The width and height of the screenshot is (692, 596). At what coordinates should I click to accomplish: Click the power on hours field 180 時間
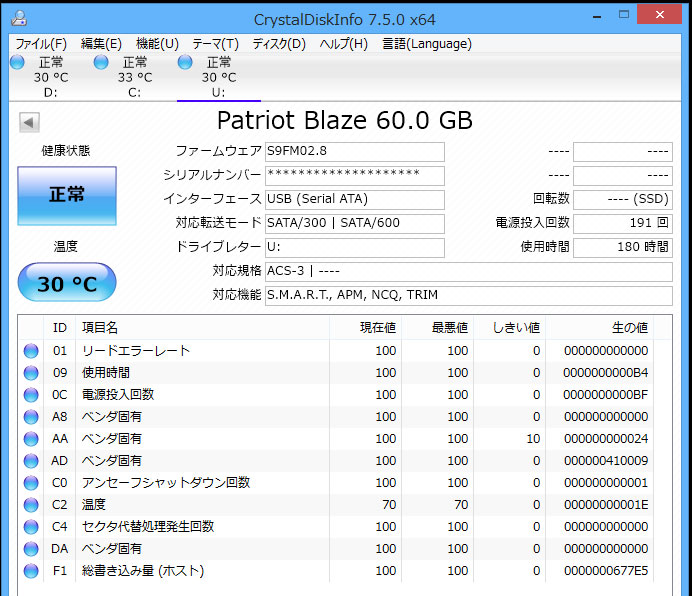point(623,248)
